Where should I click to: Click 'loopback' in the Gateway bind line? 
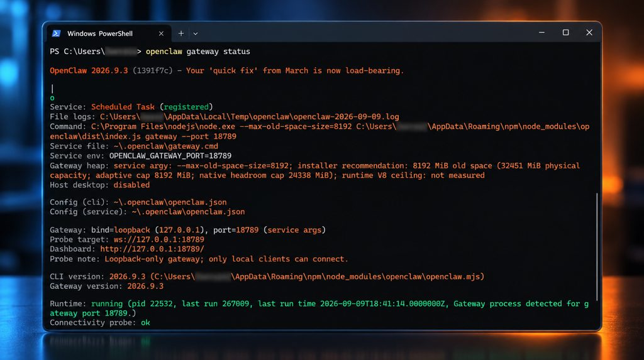tap(132, 230)
